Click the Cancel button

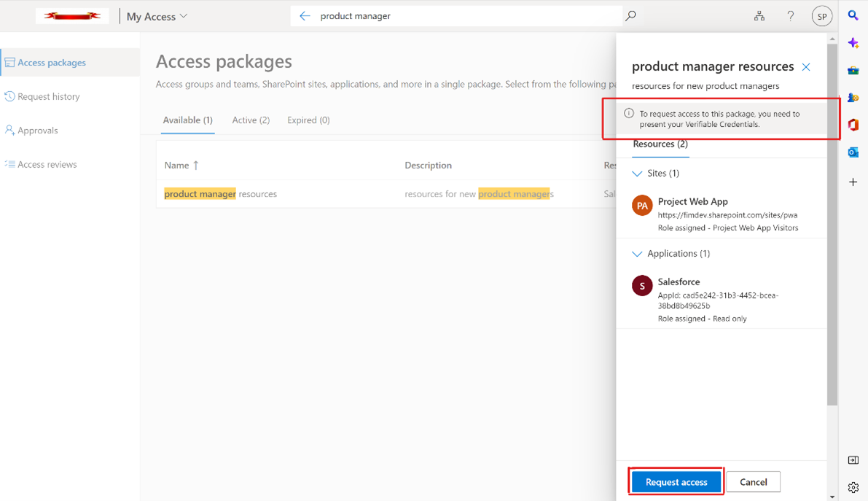coord(753,482)
